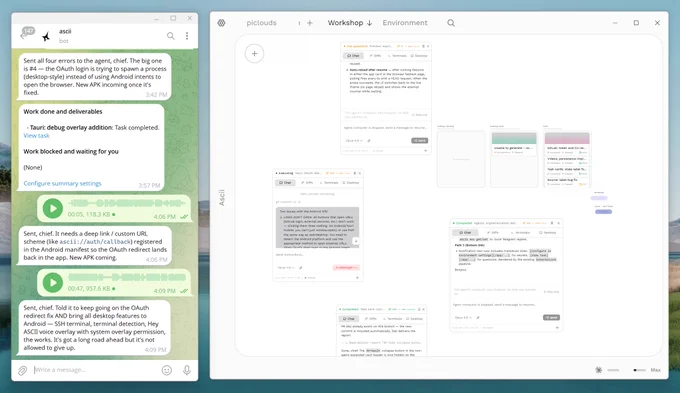Go back to chat list in Telegram

[x=24, y=36]
